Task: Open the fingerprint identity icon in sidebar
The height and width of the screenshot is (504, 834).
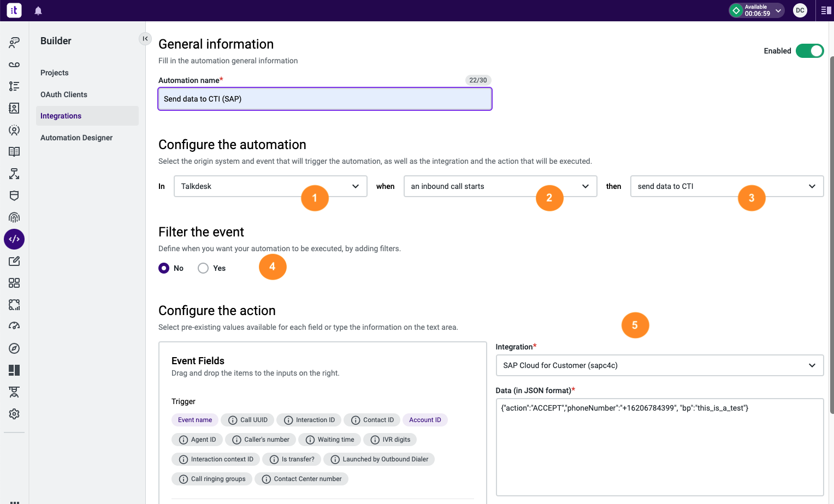Action: point(14,217)
